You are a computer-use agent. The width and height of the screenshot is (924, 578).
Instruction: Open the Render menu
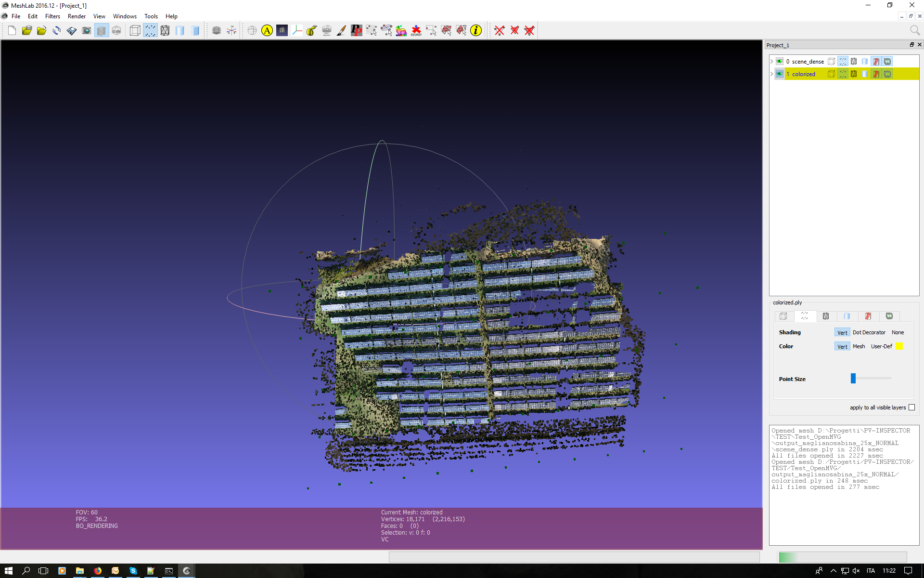(x=77, y=16)
